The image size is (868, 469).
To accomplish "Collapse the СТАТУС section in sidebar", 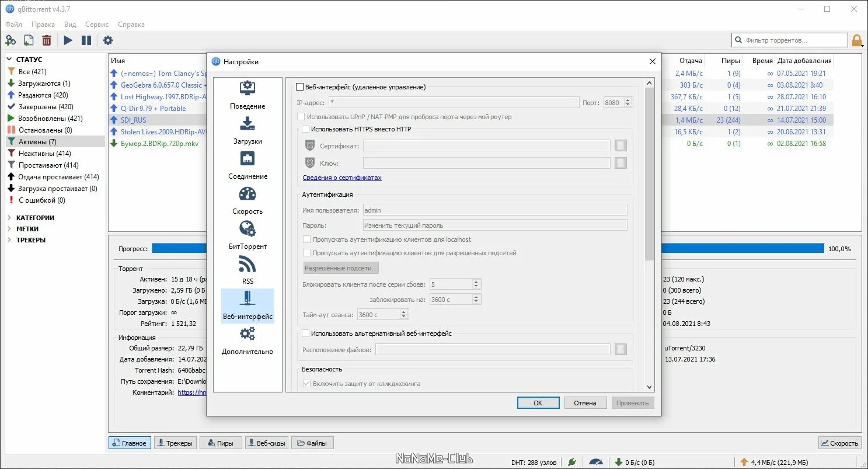I will click(10, 60).
